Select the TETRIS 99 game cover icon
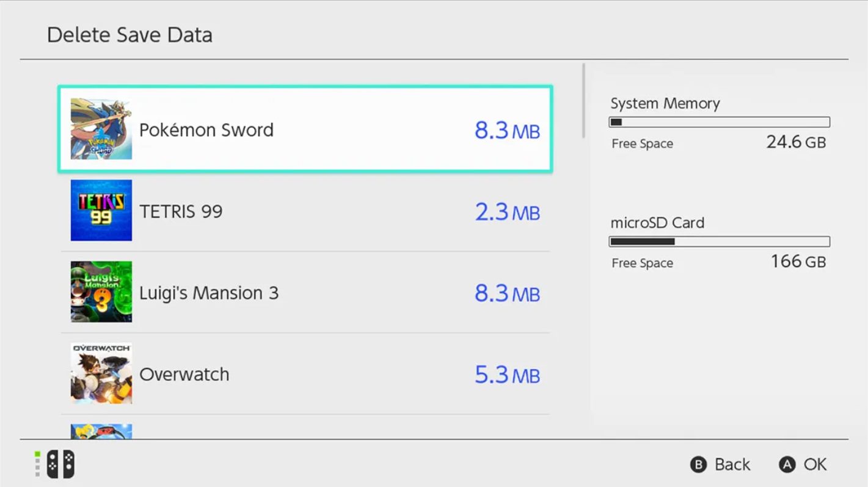The image size is (868, 487). tap(101, 210)
